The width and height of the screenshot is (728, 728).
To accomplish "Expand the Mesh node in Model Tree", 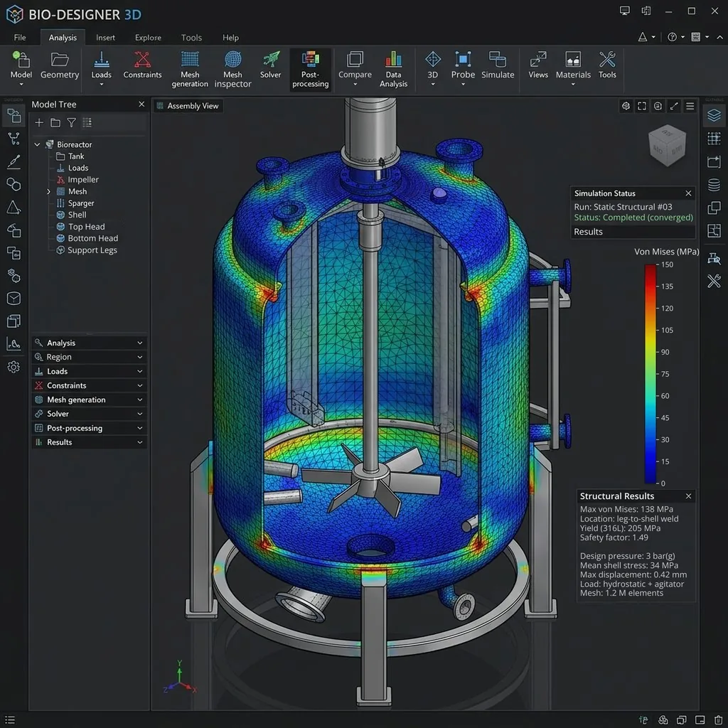I will 49,191.
